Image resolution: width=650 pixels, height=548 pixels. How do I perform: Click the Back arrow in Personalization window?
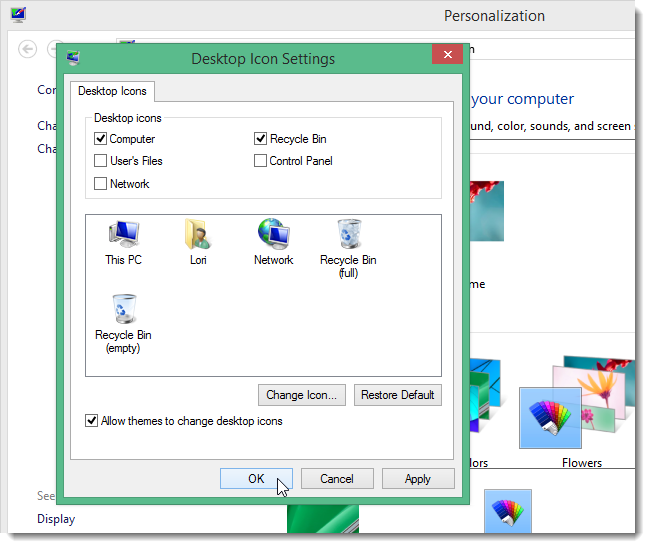pyautogui.click(x=27, y=49)
